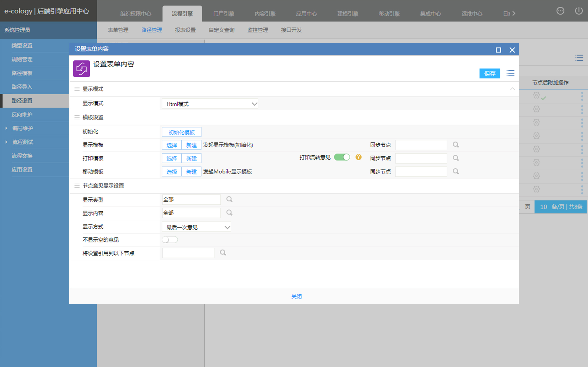Open display method dropdown showing 最后一次意见
The height and width of the screenshot is (367, 588).
tap(196, 227)
